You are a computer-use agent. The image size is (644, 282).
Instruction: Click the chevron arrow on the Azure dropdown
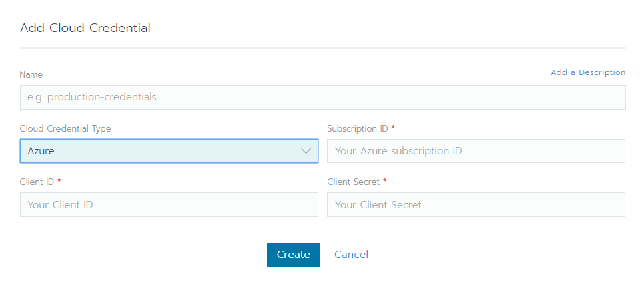(x=306, y=151)
